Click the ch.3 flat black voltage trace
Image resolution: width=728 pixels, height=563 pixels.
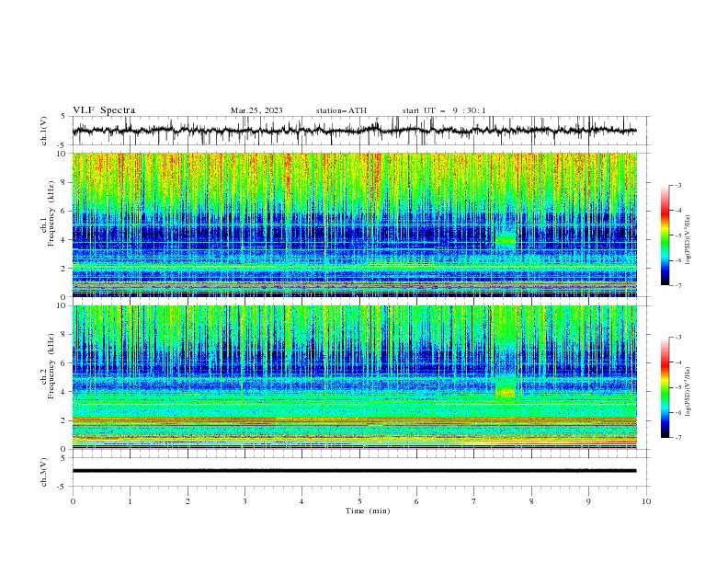(354, 471)
